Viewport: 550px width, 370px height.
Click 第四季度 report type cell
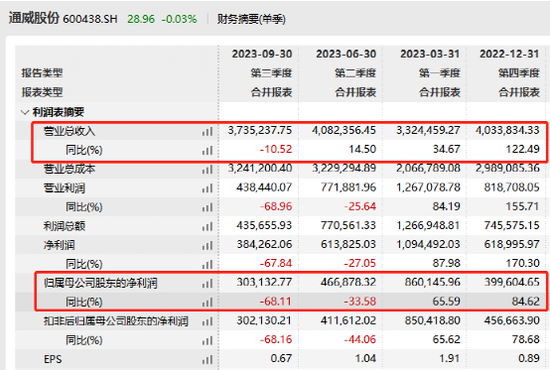[519, 73]
